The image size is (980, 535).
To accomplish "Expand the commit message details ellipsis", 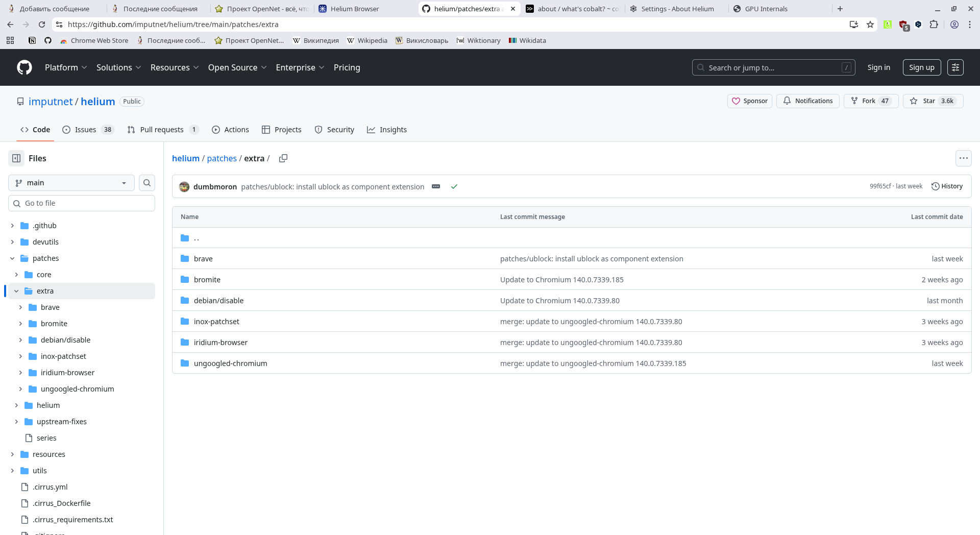I will (x=436, y=187).
